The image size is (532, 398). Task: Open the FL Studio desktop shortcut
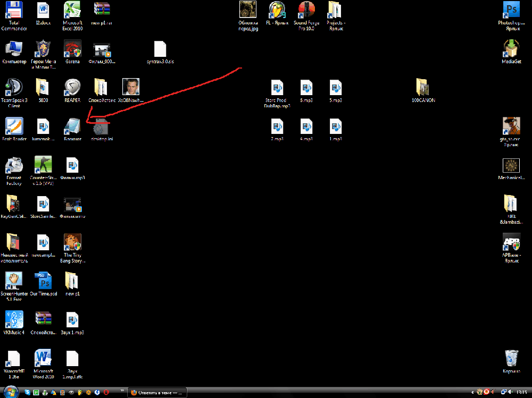pyautogui.click(x=277, y=11)
